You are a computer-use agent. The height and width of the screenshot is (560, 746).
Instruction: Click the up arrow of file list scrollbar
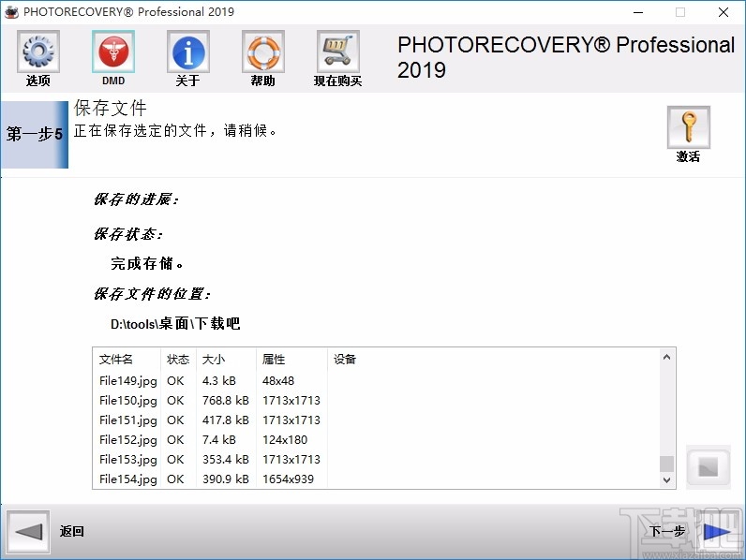666,357
